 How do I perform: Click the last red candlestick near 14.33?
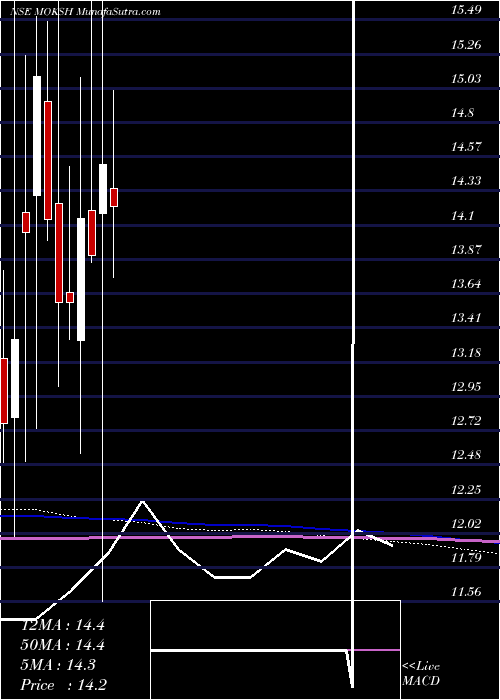pos(114,197)
